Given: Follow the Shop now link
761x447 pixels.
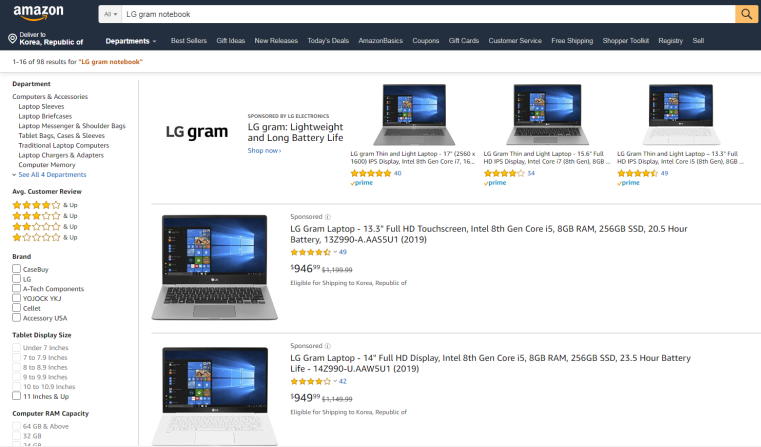Looking at the screenshot, I should tap(265, 150).
